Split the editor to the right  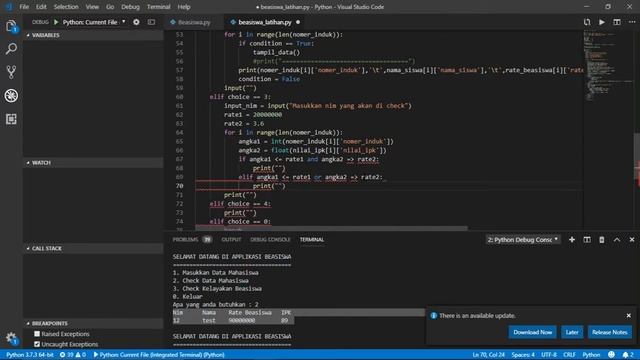tap(617, 22)
